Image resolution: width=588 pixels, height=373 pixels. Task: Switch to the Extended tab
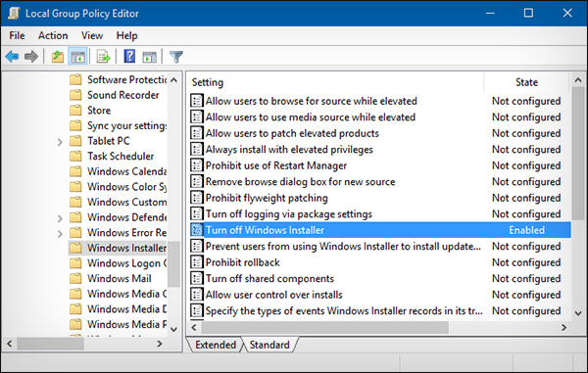coord(216,345)
